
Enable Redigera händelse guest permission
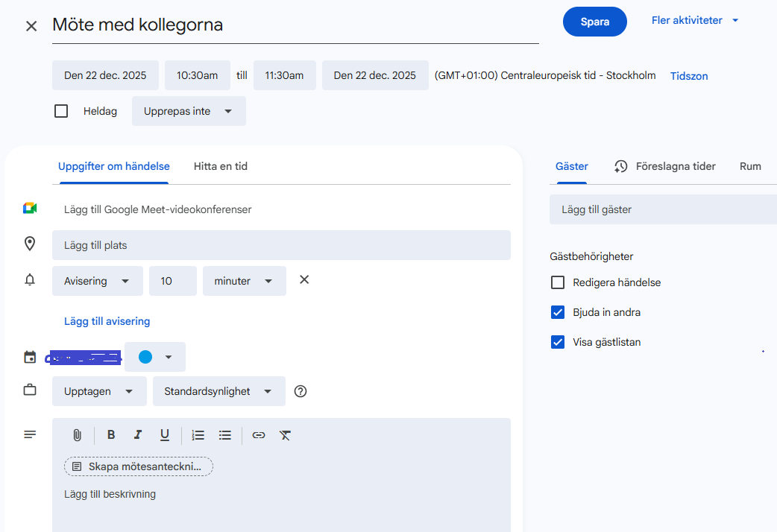click(558, 282)
